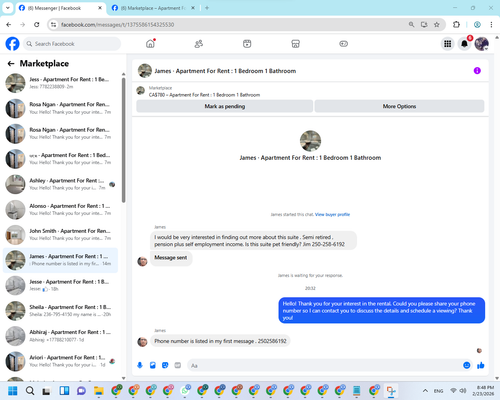The image size is (500, 400).
Task: Click the Mark as pending button
Action: tap(225, 106)
